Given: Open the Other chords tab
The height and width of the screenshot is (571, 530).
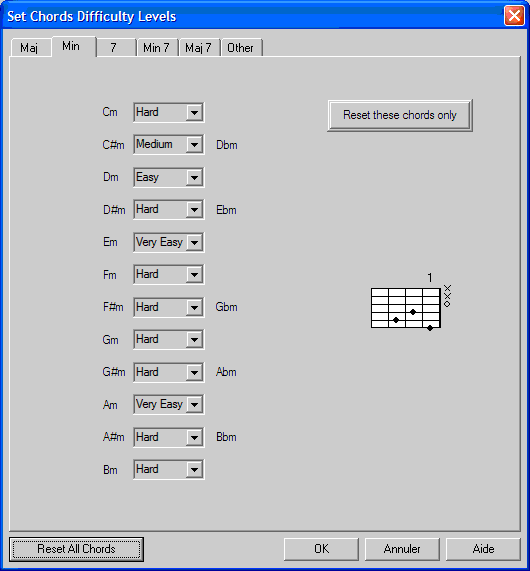Looking at the screenshot, I should (x=241, y=48).
